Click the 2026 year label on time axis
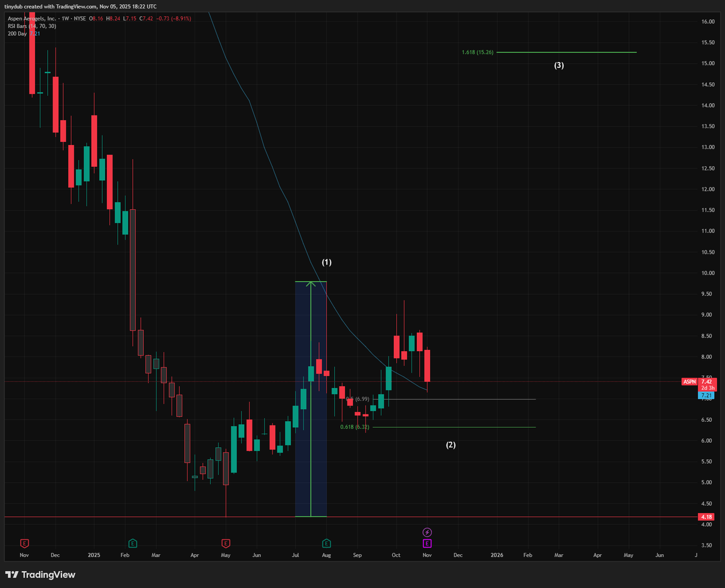The width and height of the screenshot is (725, 588). pos(497,554)
